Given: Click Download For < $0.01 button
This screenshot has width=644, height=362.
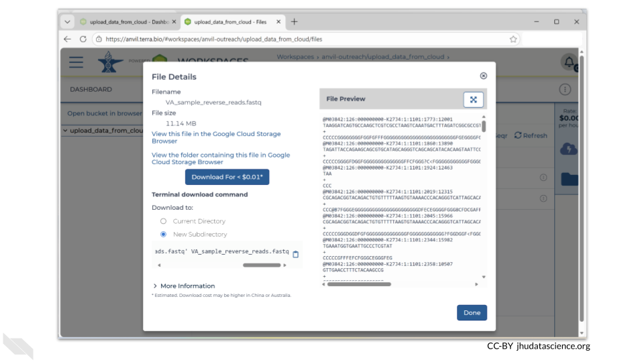Looking at the screenshot, I should pos(227,177).
